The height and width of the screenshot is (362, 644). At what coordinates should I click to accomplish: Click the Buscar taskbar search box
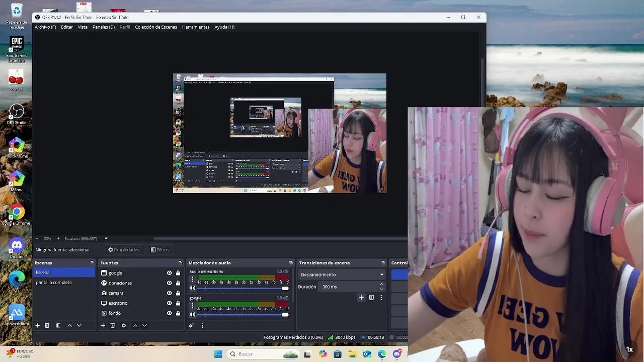click(x=263, y=354)
